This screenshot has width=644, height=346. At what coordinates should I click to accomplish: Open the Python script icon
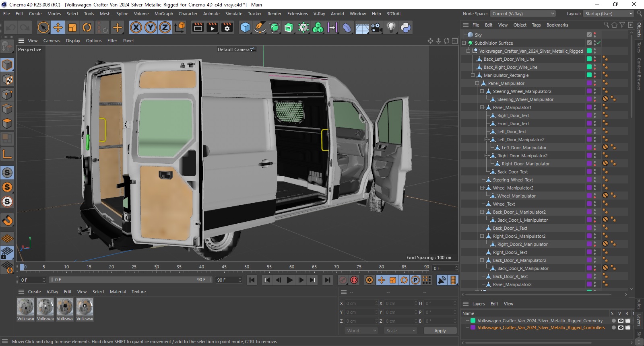point(405,27)
